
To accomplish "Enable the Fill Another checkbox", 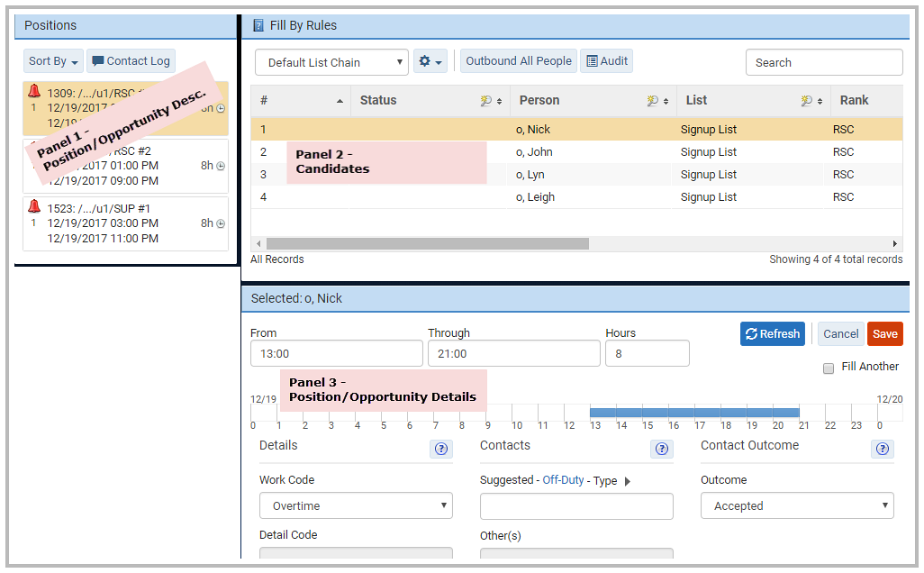I will pos(829,368).
